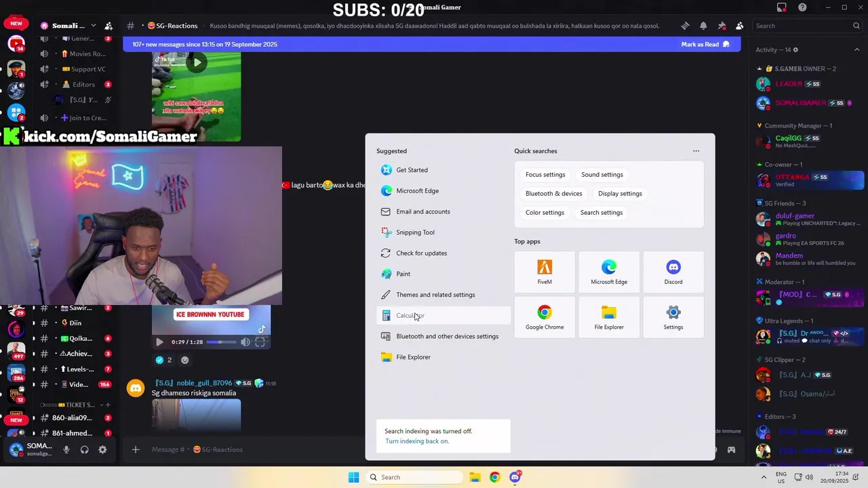Open Get Started in Suggested
The width and height of the screenshot is (868, 488).
tap(443, 170)
